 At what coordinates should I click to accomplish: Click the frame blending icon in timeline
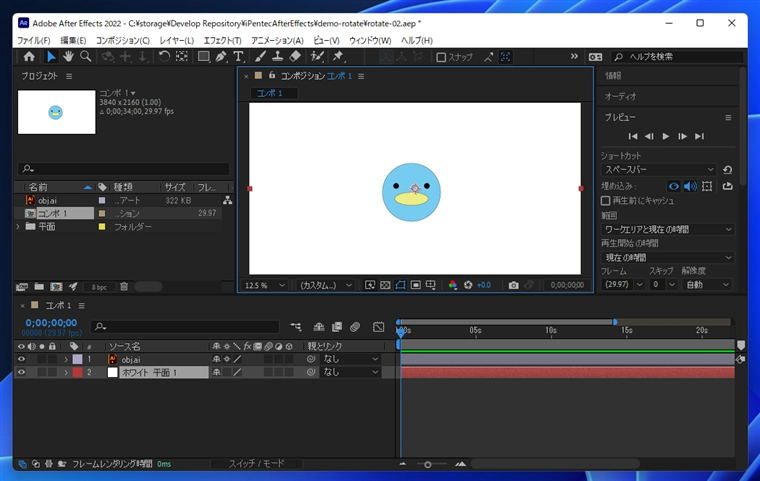click(x=337, y=327)
